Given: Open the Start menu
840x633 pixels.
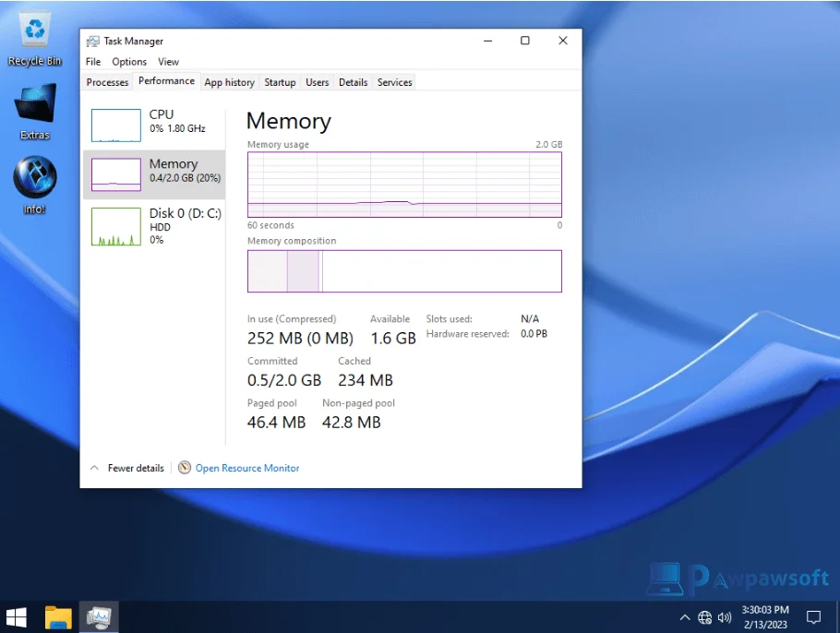Looking at the screenshot, I should 16,616.
